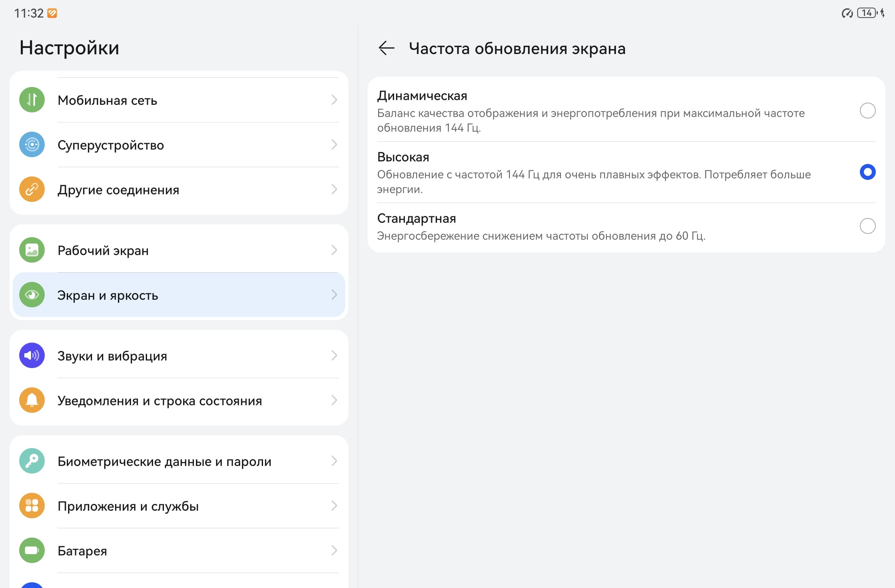Open Уведомления и строка состояния settings
Viewport: 895px width, 588px height.
160,401
